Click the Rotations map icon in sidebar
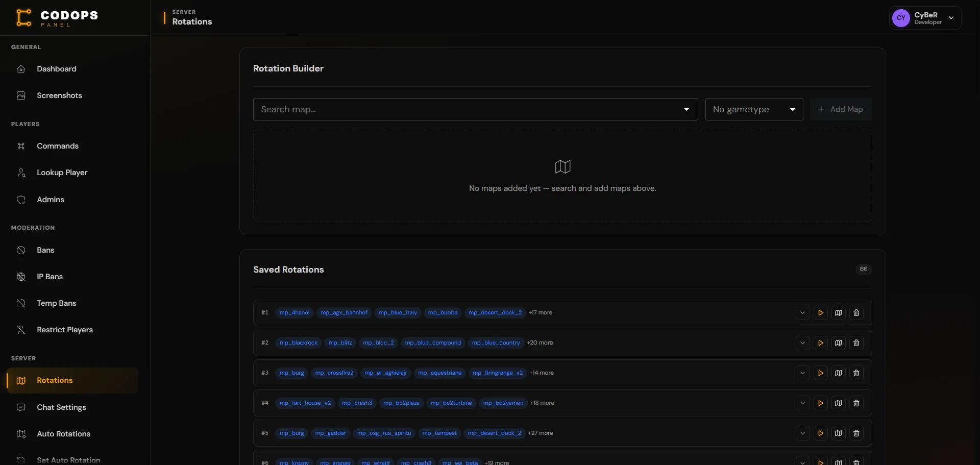Viewport: 980px width, 465px height. pyautogui.click(x=21, y=380)
